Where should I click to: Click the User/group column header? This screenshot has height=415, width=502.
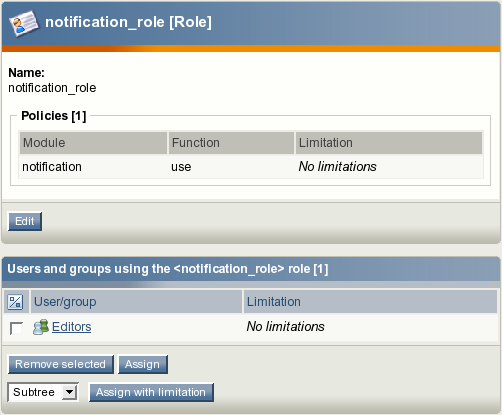[136, 302]
